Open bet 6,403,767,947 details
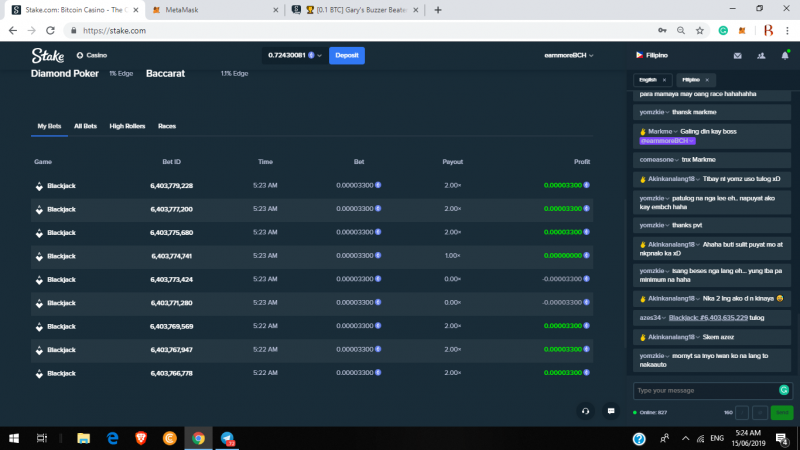 click(171, 350)
